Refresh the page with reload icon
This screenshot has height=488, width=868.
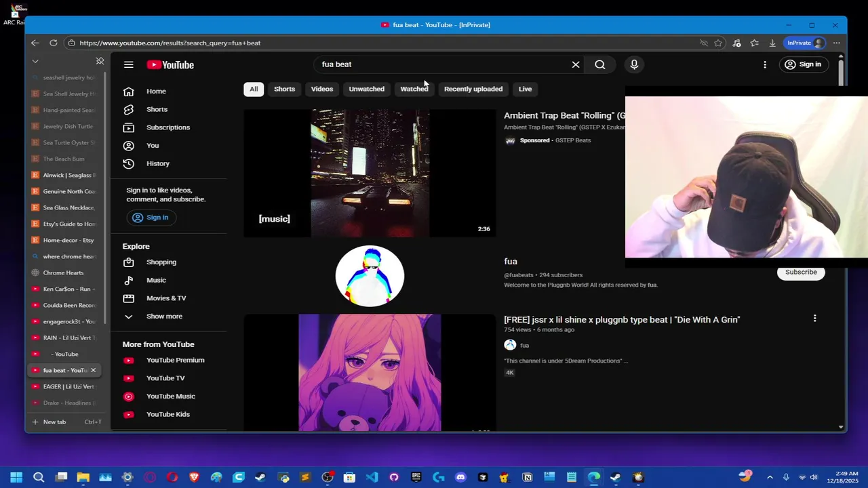(54, 43)
